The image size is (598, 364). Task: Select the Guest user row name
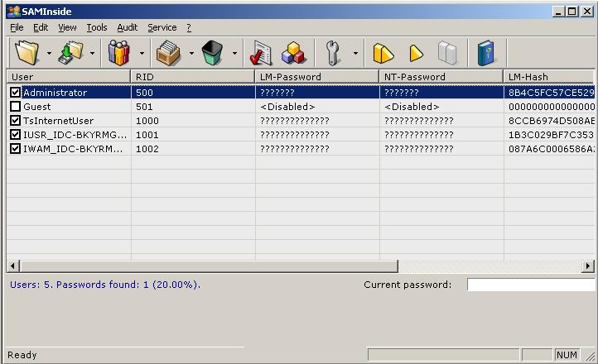[x=37, y=107]
